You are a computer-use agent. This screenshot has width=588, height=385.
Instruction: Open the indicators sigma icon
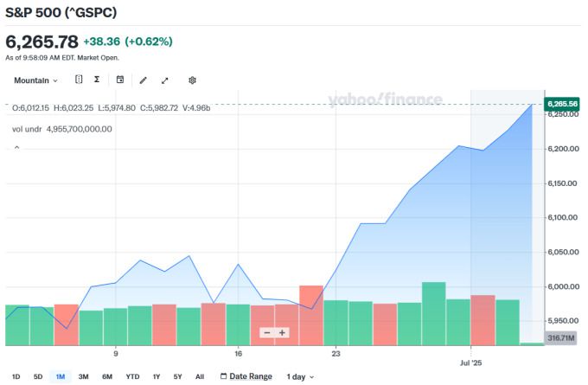coord(97,80)
